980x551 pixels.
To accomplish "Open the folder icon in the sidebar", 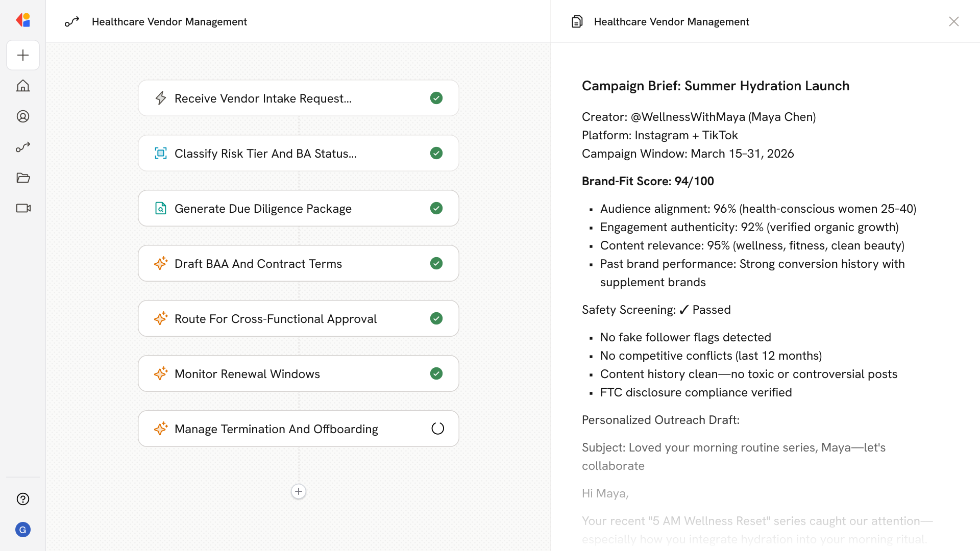I will [23, 178].
